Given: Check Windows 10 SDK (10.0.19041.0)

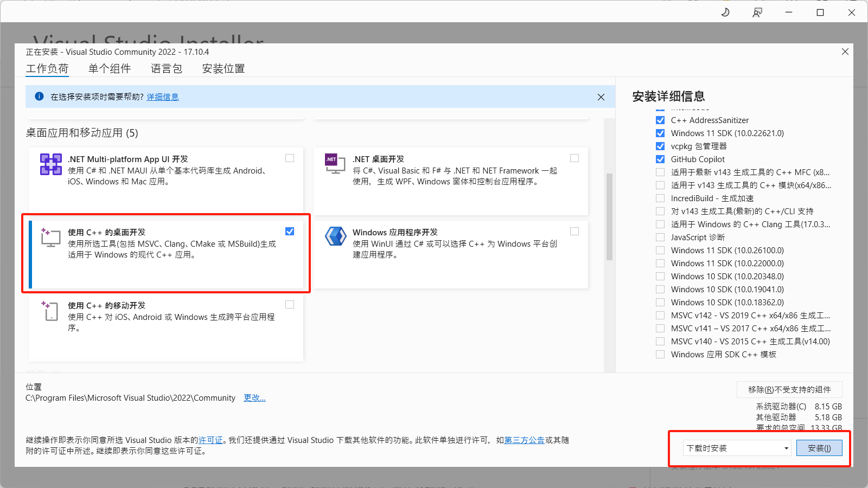Looking at the screenshot, I should (660, 290).
